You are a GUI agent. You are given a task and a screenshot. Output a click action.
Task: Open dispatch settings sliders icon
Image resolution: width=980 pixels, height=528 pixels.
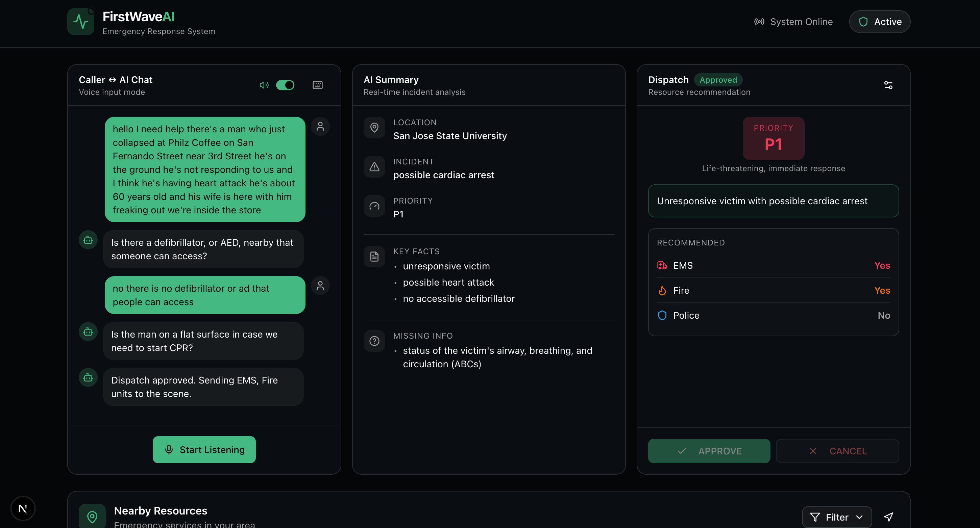pos(888,85)
